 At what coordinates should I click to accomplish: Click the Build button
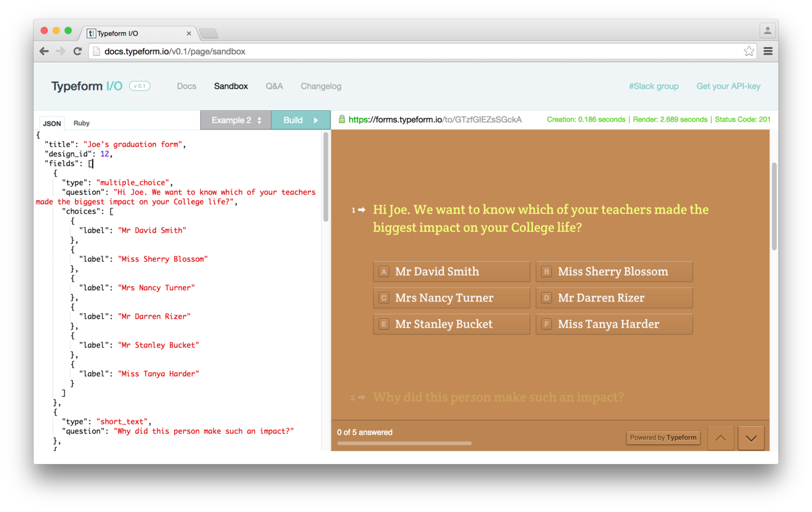(301, 120)
